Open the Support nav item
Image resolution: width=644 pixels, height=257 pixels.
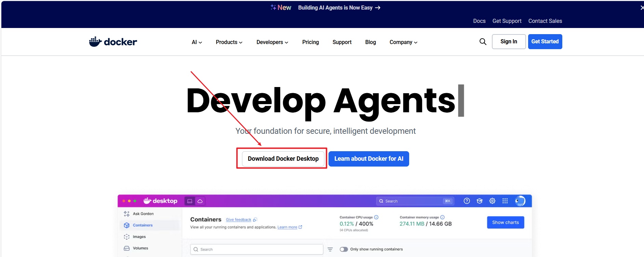342,42
